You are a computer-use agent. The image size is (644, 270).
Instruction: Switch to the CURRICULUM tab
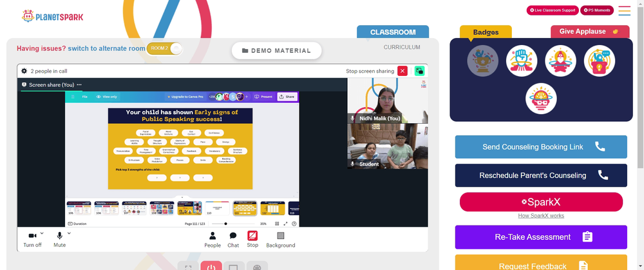(402, 47)
